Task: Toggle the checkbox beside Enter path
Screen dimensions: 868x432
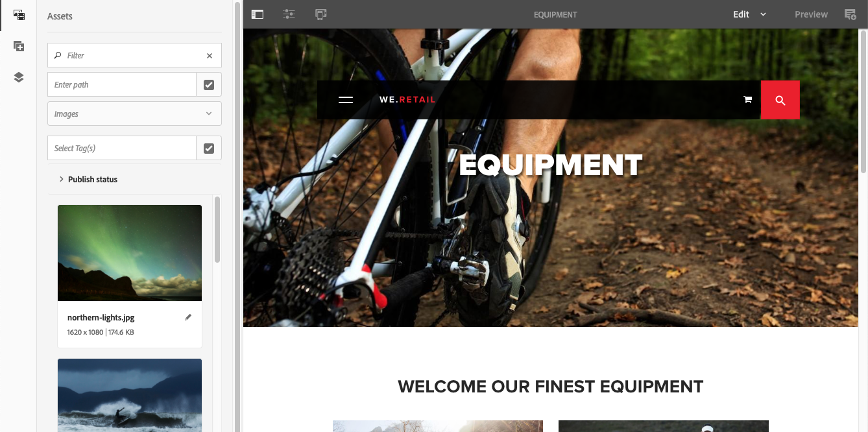Action: point(209,84)
